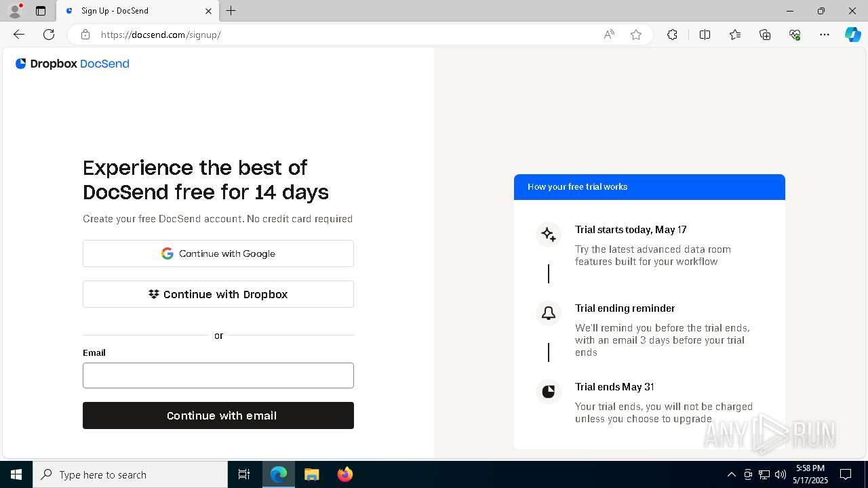Continue with Google sign-up
Image resolution: width=868 pixels, height=488 pixels.
coord(218,253)
